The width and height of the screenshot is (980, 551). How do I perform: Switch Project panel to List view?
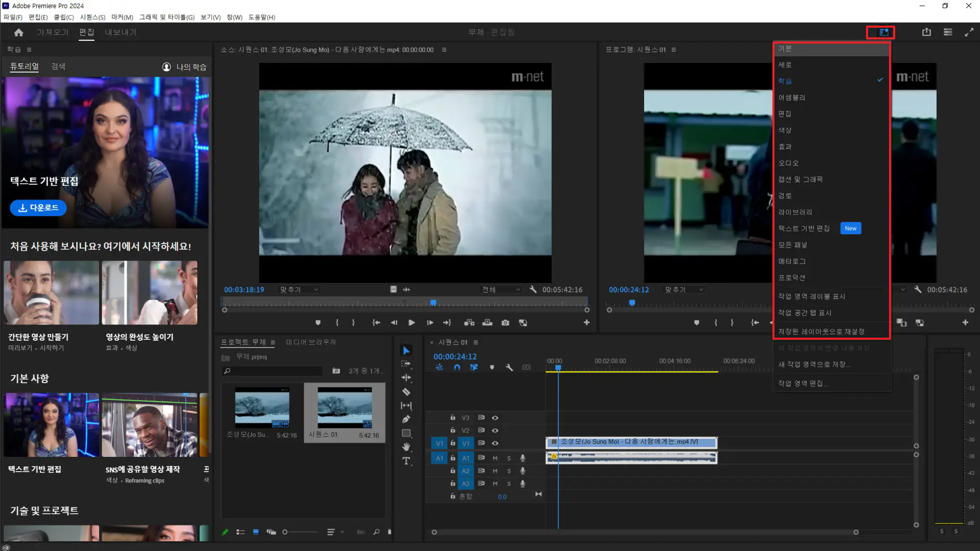coord(240,532)
